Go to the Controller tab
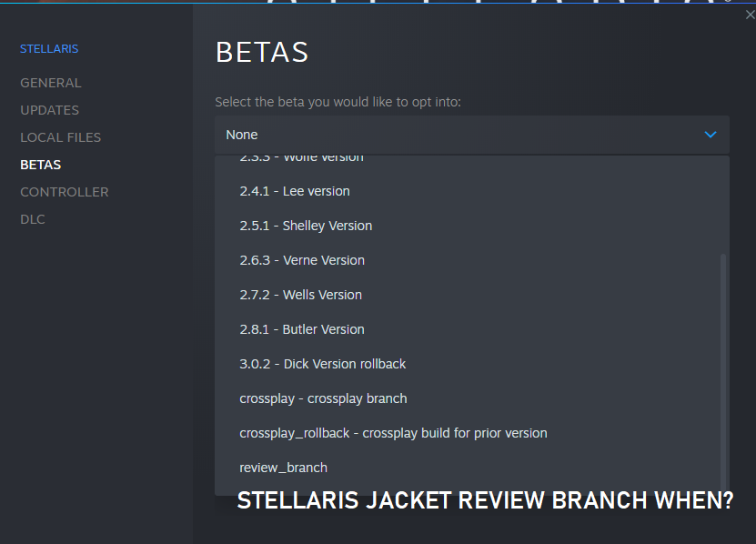756x544 pixels. 65,192
